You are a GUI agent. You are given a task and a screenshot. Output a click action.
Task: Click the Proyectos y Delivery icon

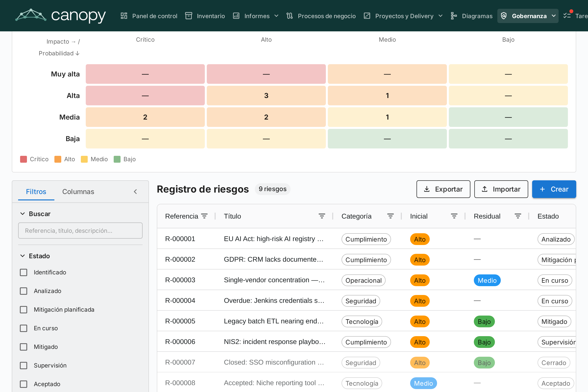click(367, 16)
